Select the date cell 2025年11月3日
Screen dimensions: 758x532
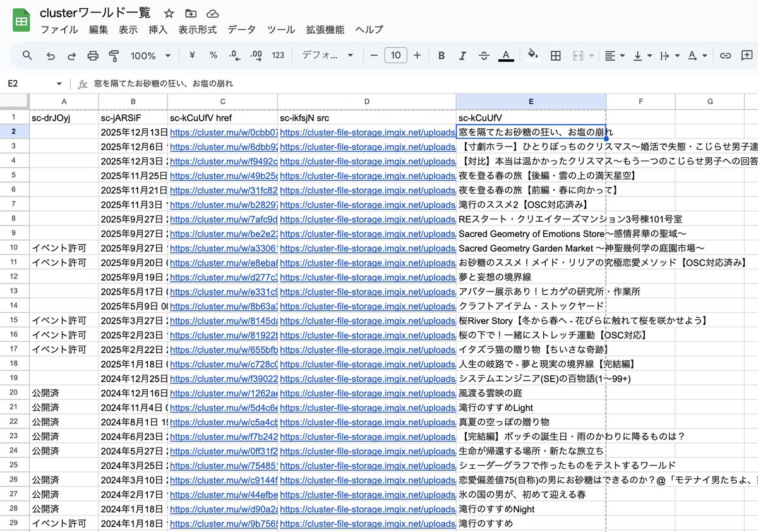[x=133, y=205]
